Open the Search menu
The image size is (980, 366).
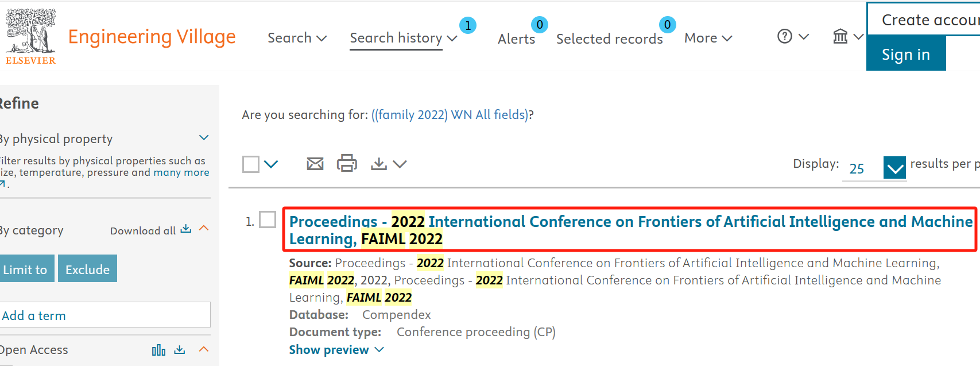(x=296, y=38)
